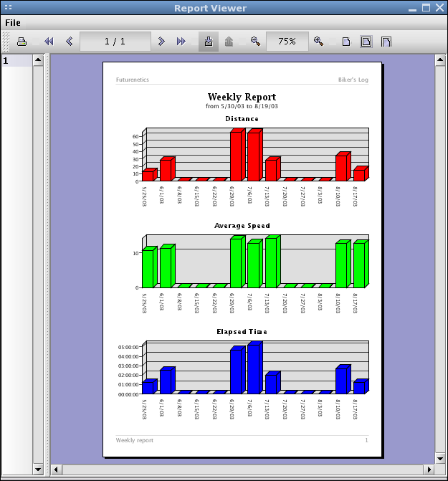The image size is (448, 481).
Task: Click page list scroll down arrow
Action: [x=38, y=470]
